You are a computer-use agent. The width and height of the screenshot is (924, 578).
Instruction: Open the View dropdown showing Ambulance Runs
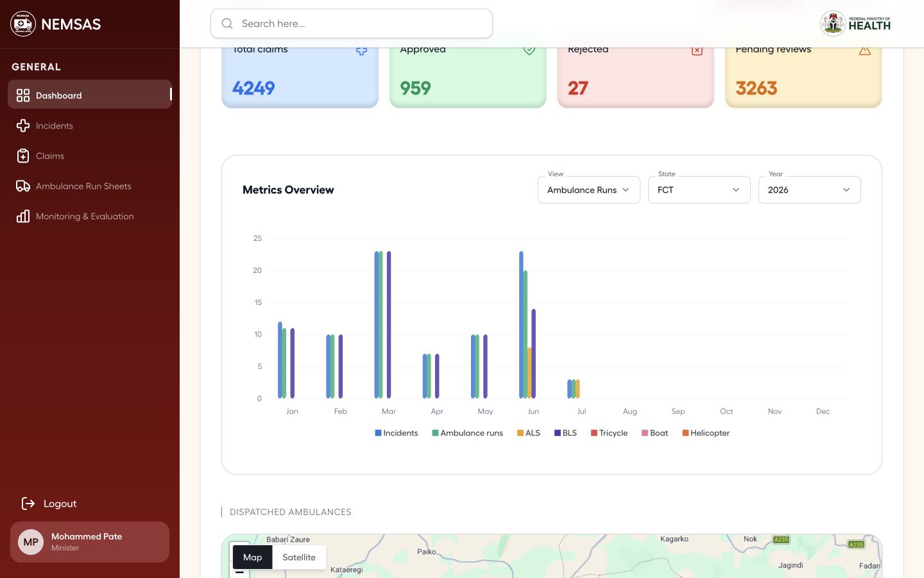click(x=589, y=189)
